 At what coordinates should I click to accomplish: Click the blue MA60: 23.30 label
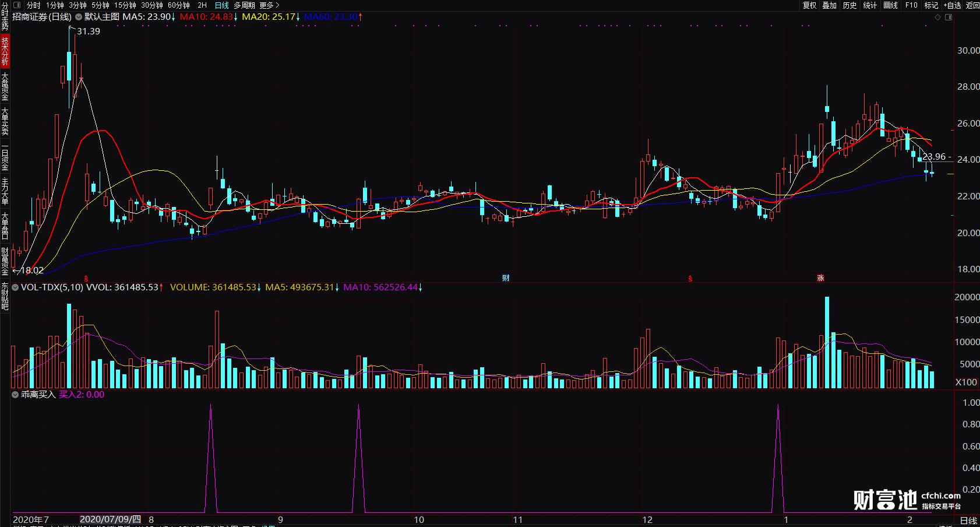pyautogui.click(x=333, y=17)
